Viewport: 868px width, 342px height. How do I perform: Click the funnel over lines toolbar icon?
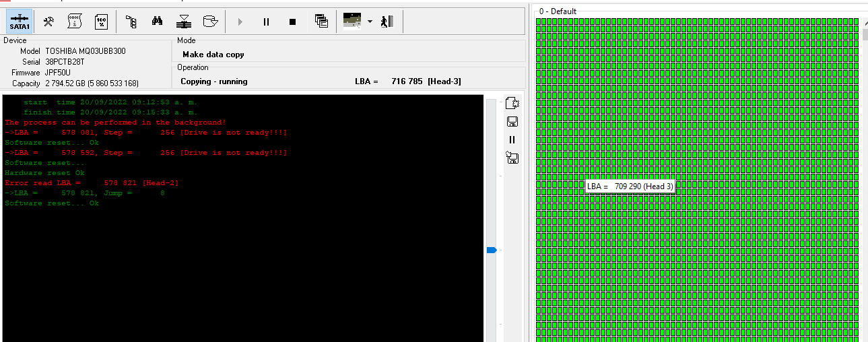184,22
